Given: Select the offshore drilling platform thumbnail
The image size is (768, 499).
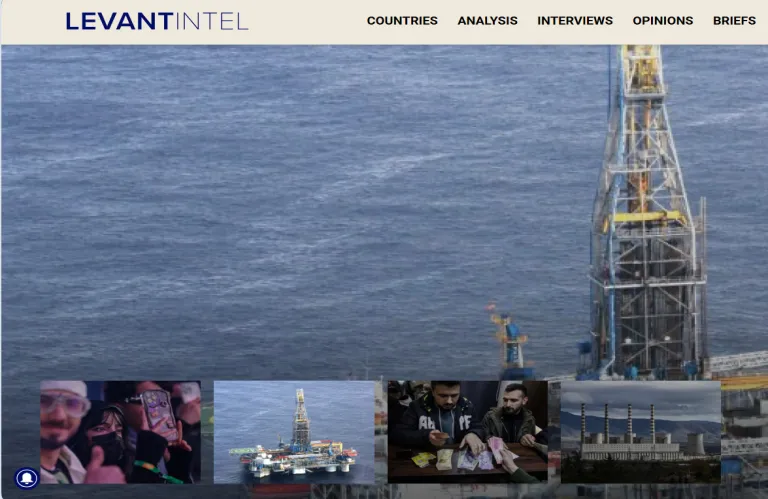Looking at the screenshot, I should (x=294, y=432).
